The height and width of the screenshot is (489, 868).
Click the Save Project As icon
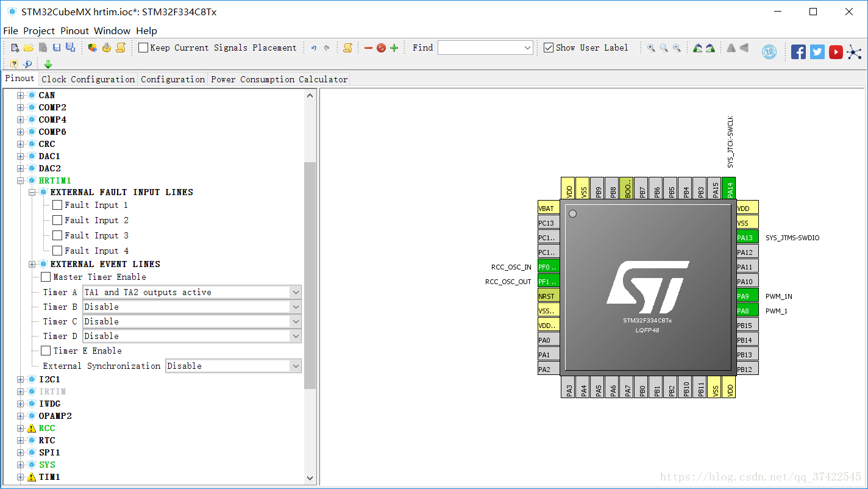click(x=70, y=48)
